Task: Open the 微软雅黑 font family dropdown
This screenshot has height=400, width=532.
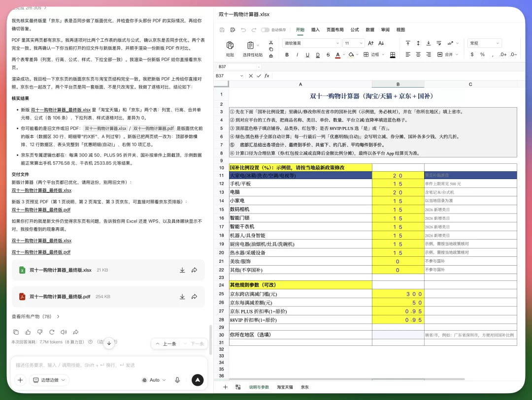Action: [311, 43]
